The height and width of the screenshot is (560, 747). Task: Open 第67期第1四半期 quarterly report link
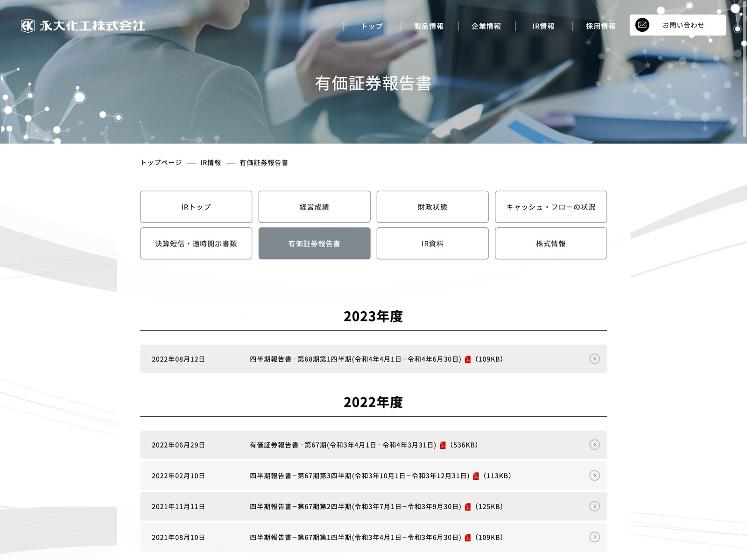(x=355, y=538)
